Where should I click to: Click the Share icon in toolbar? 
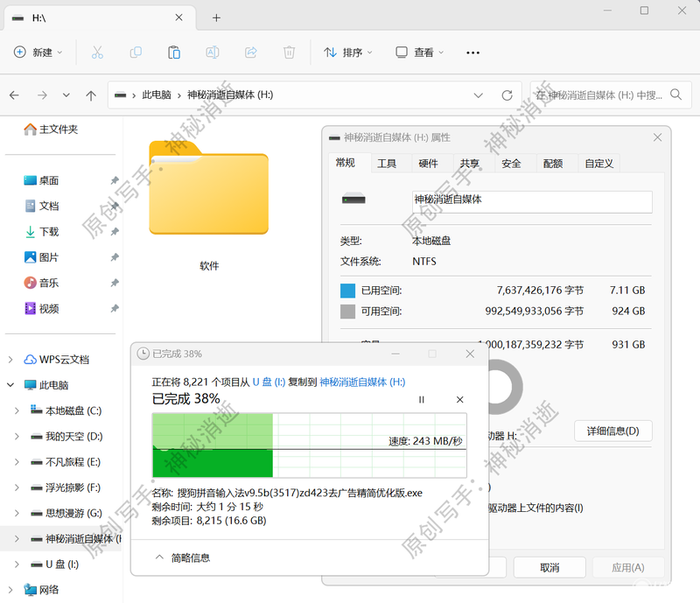coord(251,53)
